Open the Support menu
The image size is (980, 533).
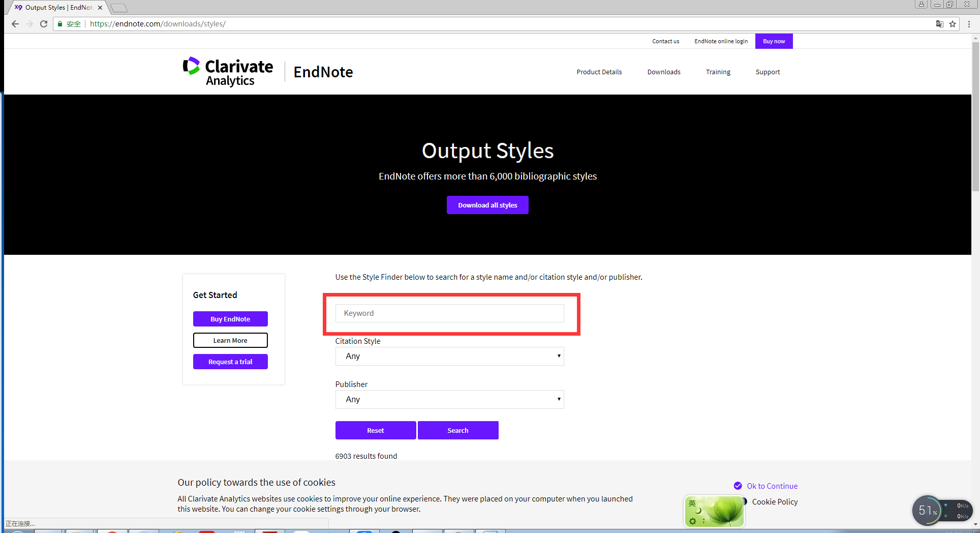[x=768, y=72]
